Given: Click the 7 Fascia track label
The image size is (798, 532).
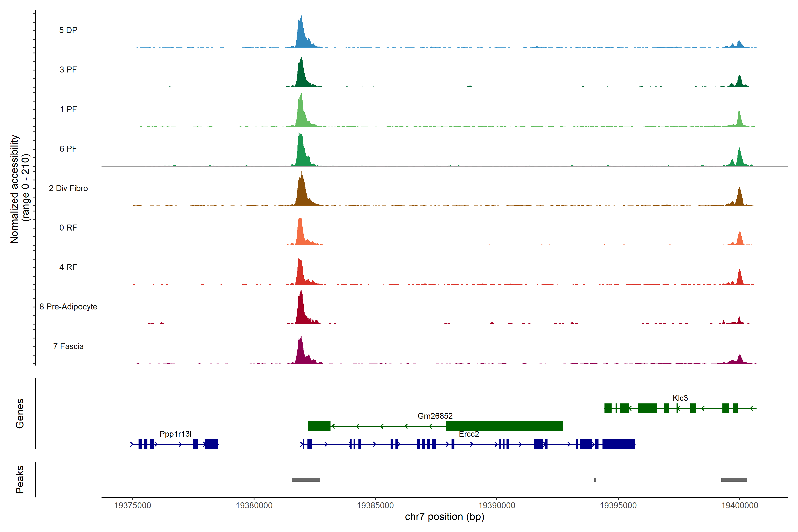Looking at the screenshot, I should 68,346.
